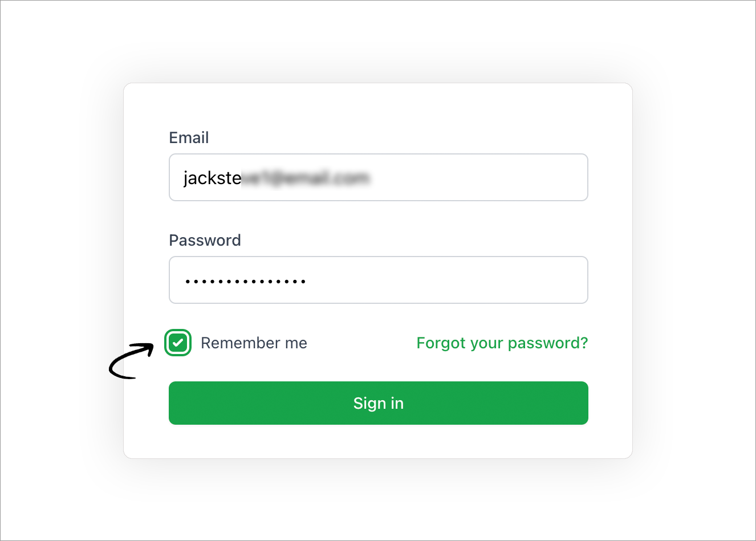
Task: Uncheck the Remember me checkbox
Action: 178,343
